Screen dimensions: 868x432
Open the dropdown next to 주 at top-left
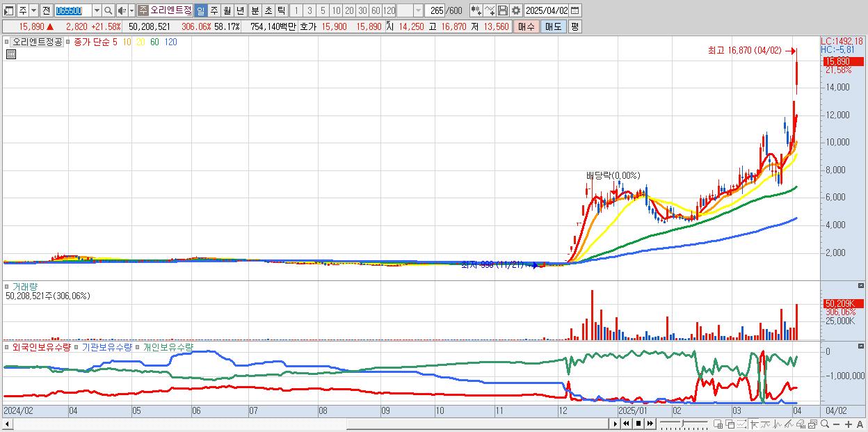pyautogui.click(x=33, y=10)
